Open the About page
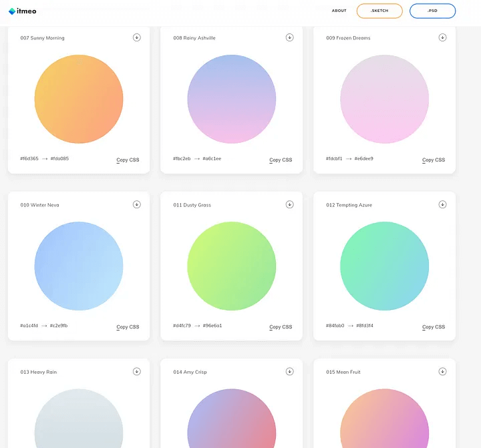This screenshot has height=448, width=481. 339,11
